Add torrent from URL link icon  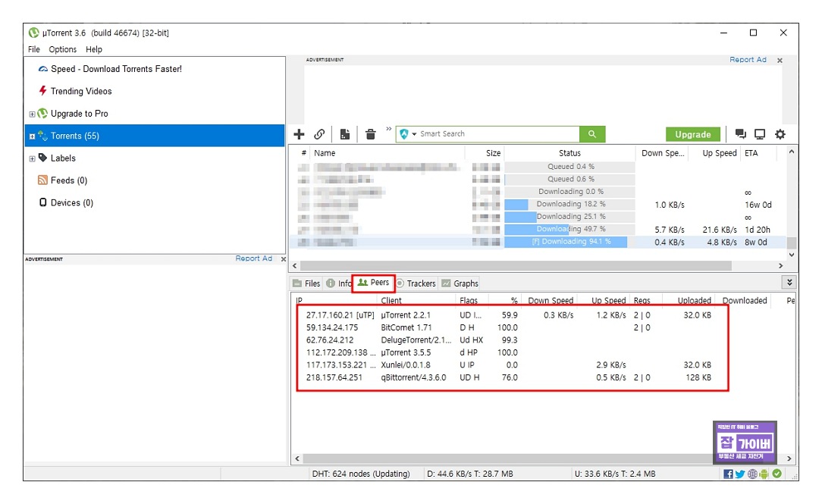(x=319, y=134)
